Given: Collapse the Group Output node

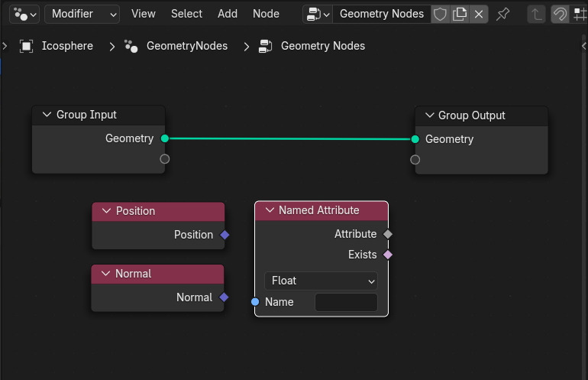Looking at the screenshot, I should [429, 115].
